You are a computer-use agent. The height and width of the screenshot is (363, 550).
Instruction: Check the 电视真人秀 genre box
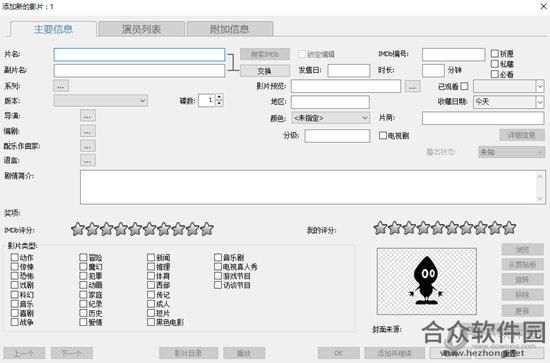[218, 267]
